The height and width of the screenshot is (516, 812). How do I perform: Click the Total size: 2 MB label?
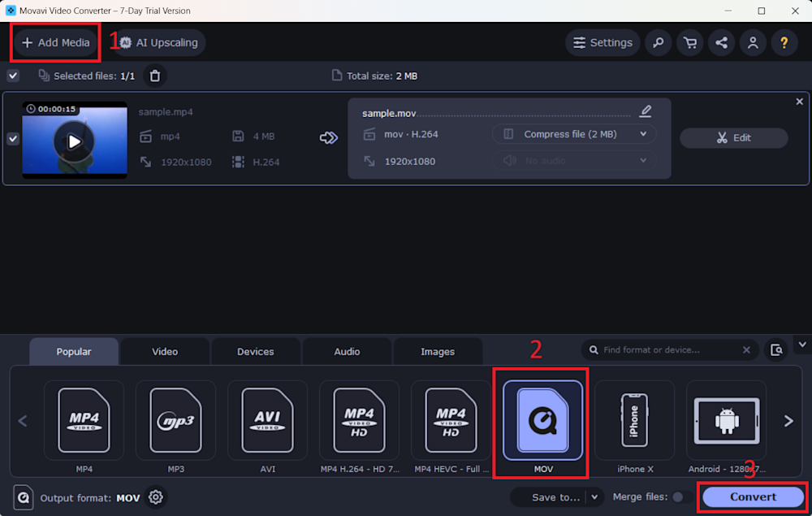point(382,76)
